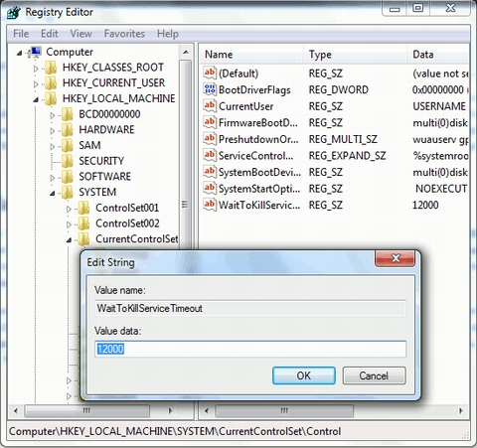Open the Favorites menu
Image resolution: width=477 pixels, height=448 pixels.
(124, 34)
